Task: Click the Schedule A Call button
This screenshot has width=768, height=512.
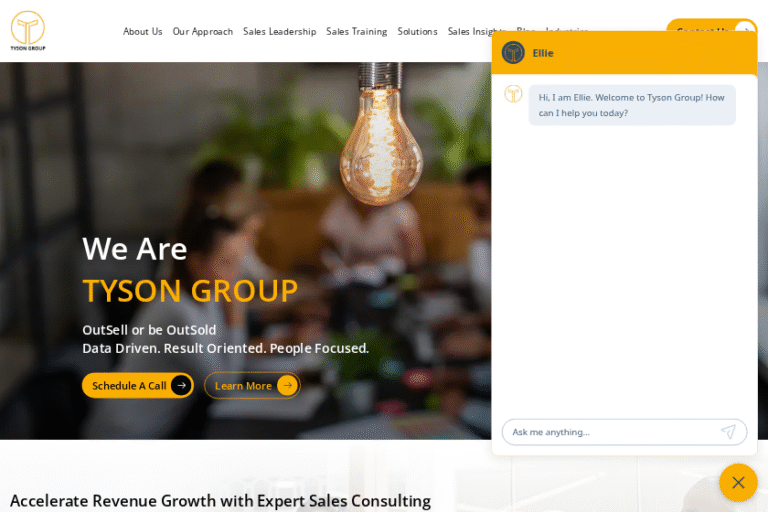Action: coord(138,386)
